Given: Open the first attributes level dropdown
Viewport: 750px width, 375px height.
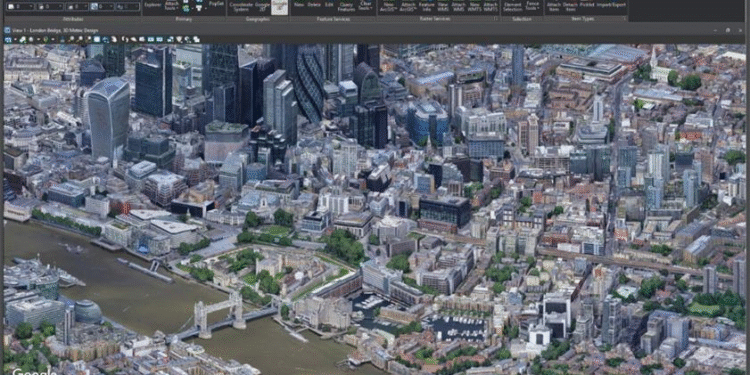Looking at the screenshot, I should click(x=20, y=7).
